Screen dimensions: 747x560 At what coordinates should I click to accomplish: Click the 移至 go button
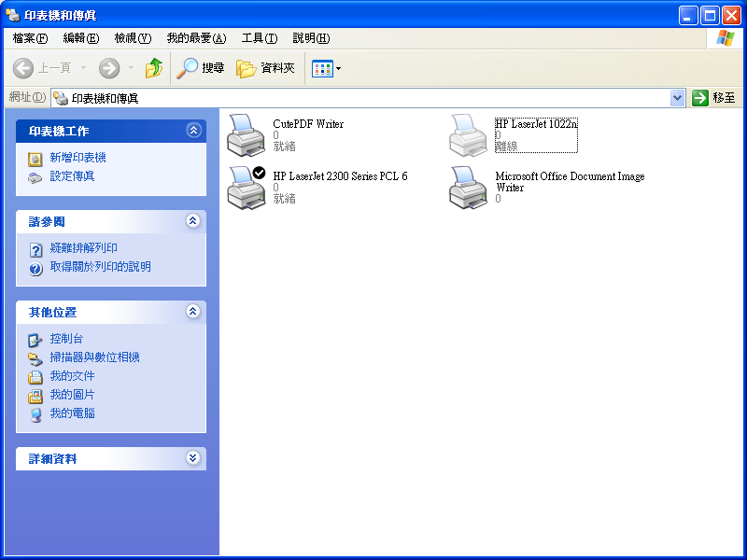point(714,98)
